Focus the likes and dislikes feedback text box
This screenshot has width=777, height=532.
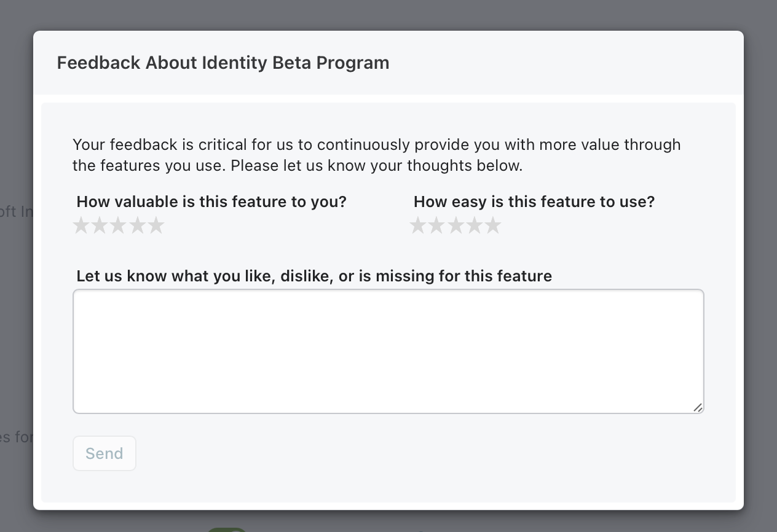[x=388, y=351]
